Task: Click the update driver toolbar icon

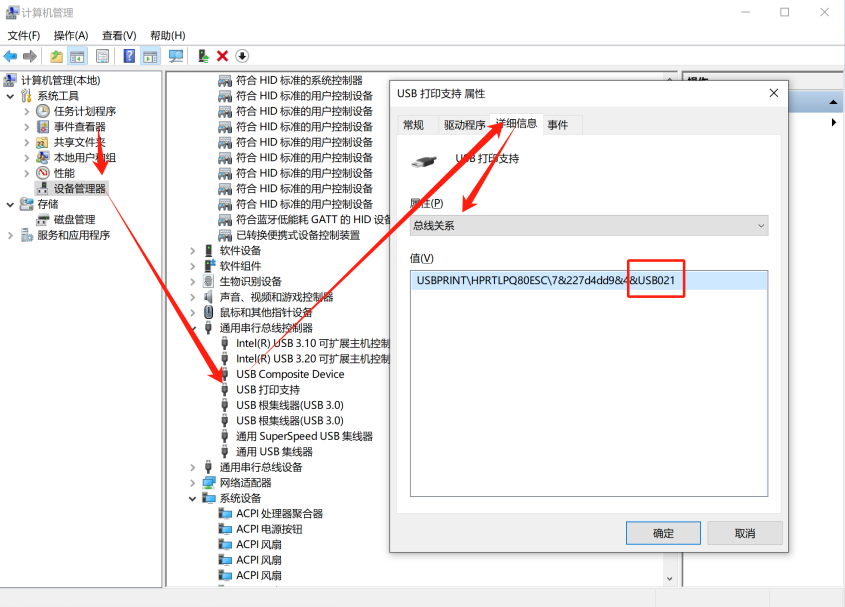Action: tap(203, 56)
